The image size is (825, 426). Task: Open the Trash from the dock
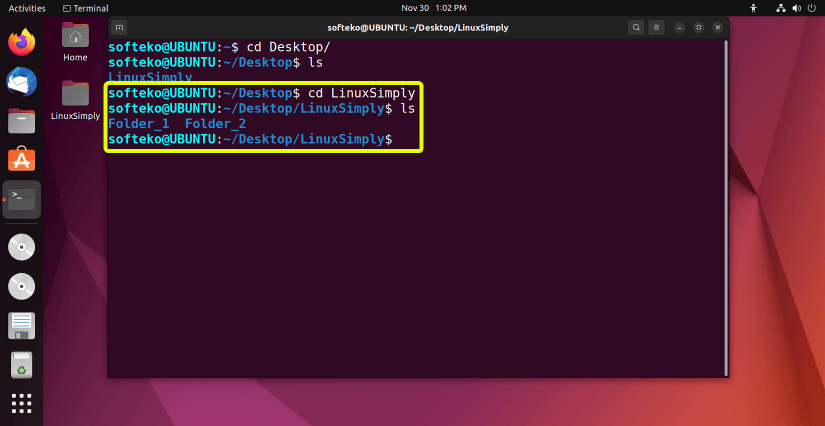[22, 365]
